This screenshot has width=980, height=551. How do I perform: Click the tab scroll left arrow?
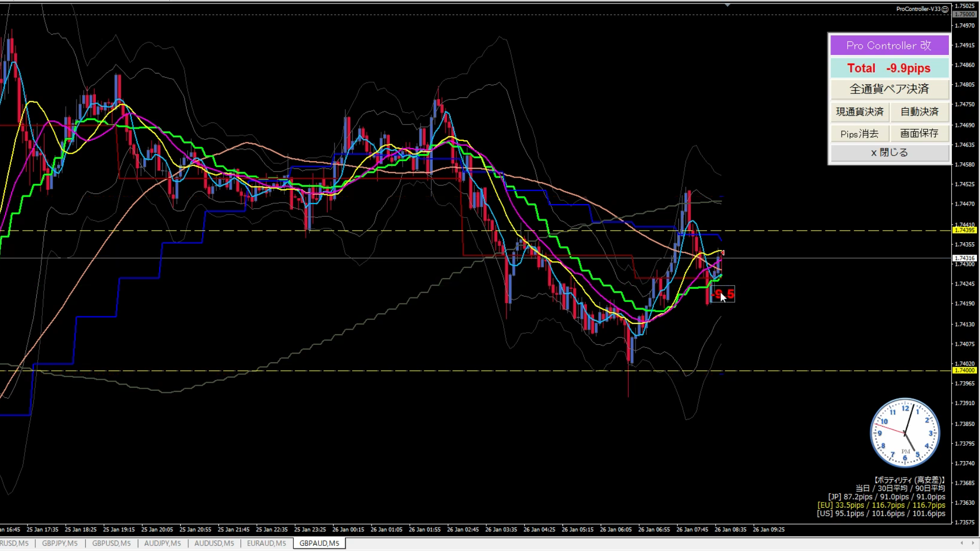[962, 543]
